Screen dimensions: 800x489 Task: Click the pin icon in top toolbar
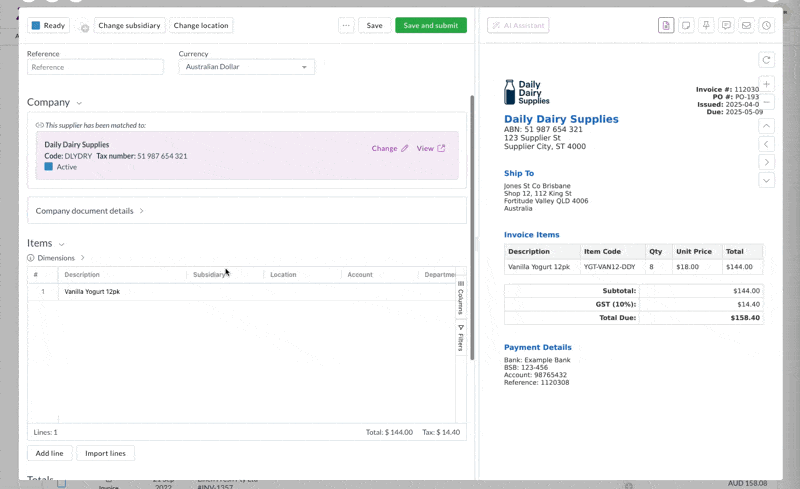(x=706, y=26)
